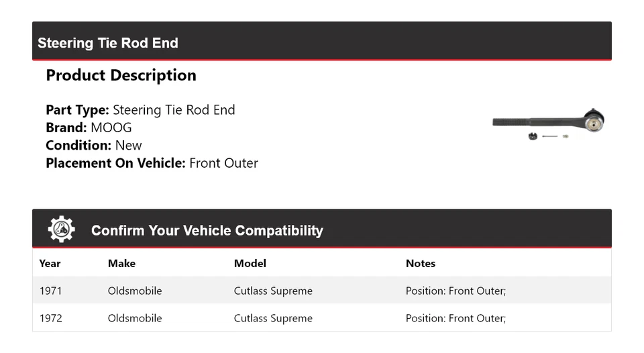Select the 1971 year cell
Screen dimensions: 644x353
click(50, 291)
